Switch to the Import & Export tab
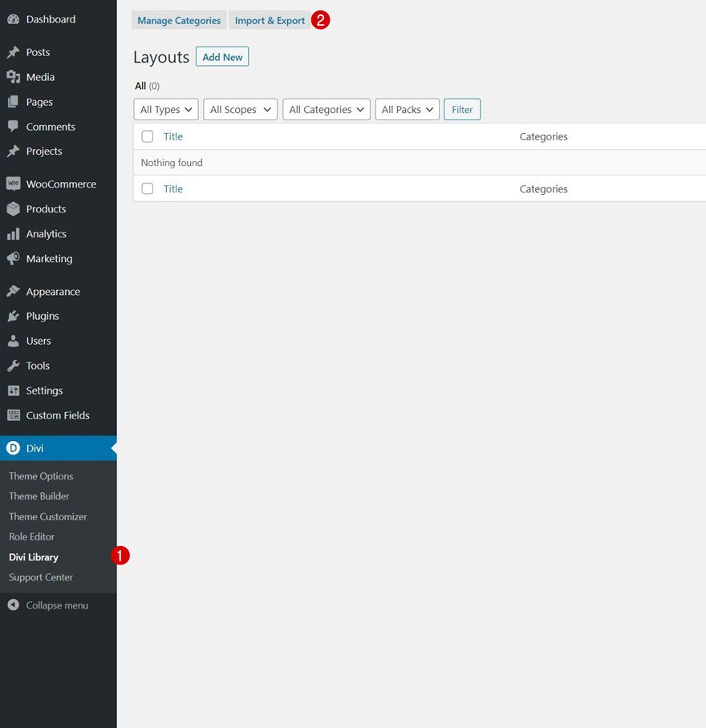 tap(270, 20)
